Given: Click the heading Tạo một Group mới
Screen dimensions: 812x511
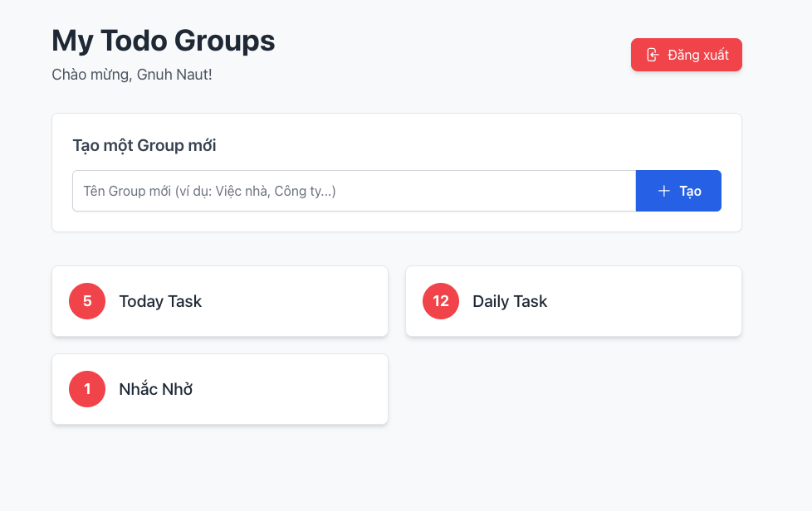Looking at the screenshot, I should click(144, 145).
